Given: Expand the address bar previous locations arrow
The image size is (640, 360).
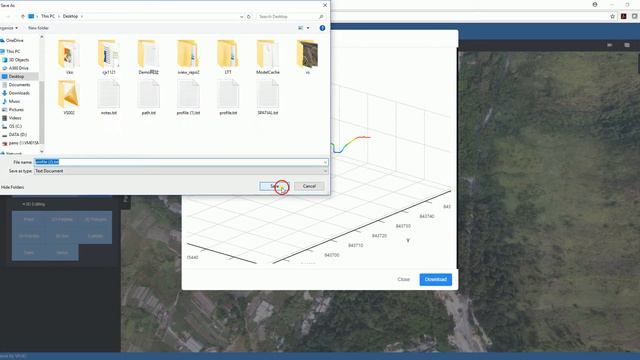Looking at the screenshot, I should pyautogui.click(x=241, y=17).
